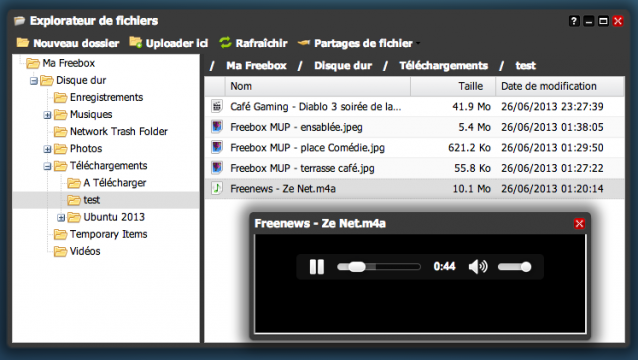Select the Vidéos folder in tree
Screen dimensions: 638x360
(85, 251)
